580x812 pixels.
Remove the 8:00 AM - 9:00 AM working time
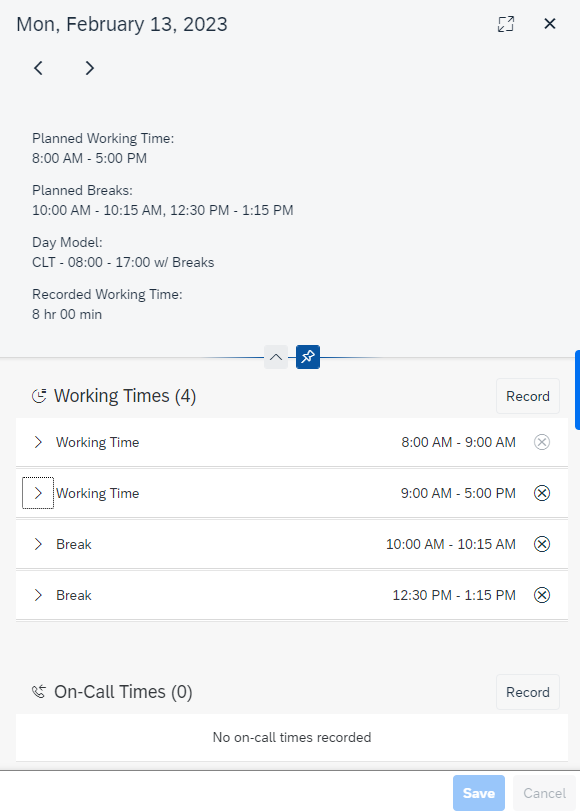pos(542,442)
